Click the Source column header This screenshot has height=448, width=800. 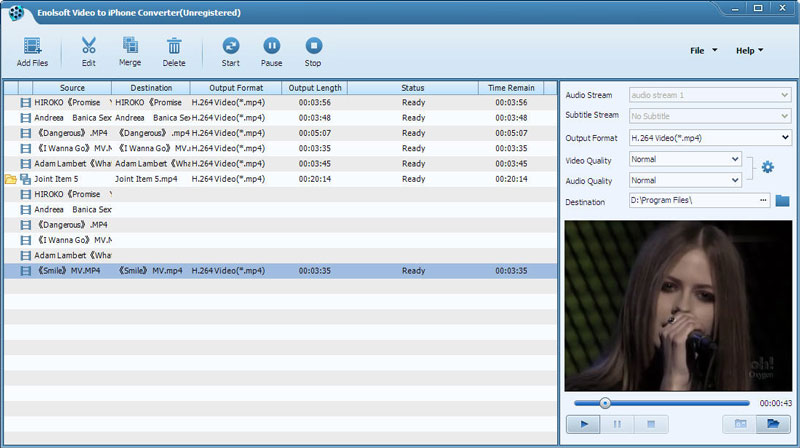click(72, 88)
